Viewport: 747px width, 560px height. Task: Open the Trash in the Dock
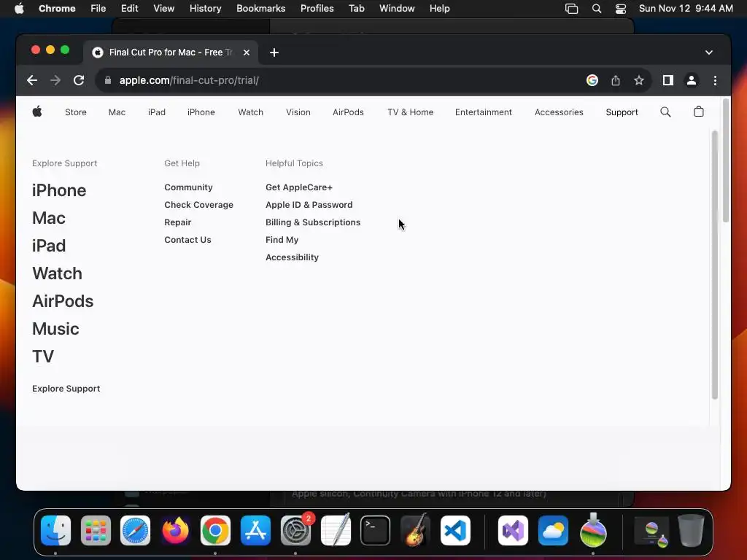point(692,531)
